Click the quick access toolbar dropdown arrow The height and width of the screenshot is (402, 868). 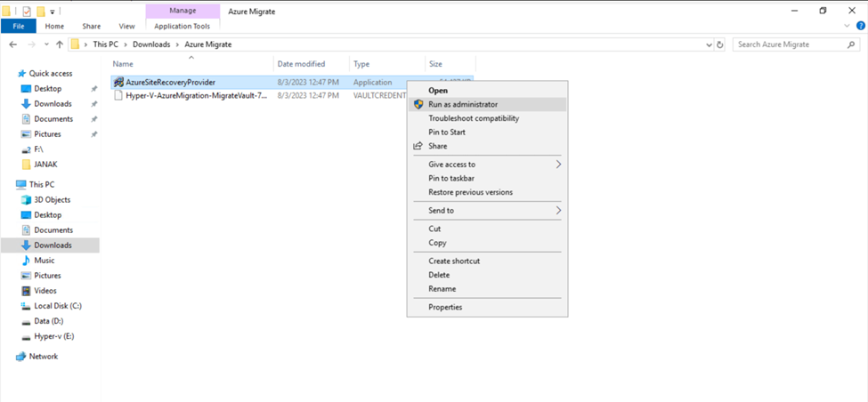tap(52, 11)
